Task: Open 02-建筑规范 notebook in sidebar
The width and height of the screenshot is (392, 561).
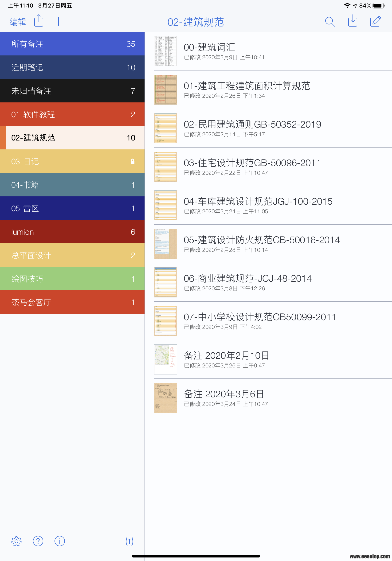Action: [72, 138]
